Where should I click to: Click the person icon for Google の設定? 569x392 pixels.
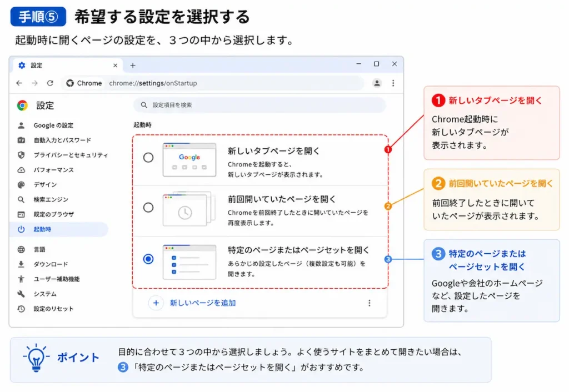[22, 125]
